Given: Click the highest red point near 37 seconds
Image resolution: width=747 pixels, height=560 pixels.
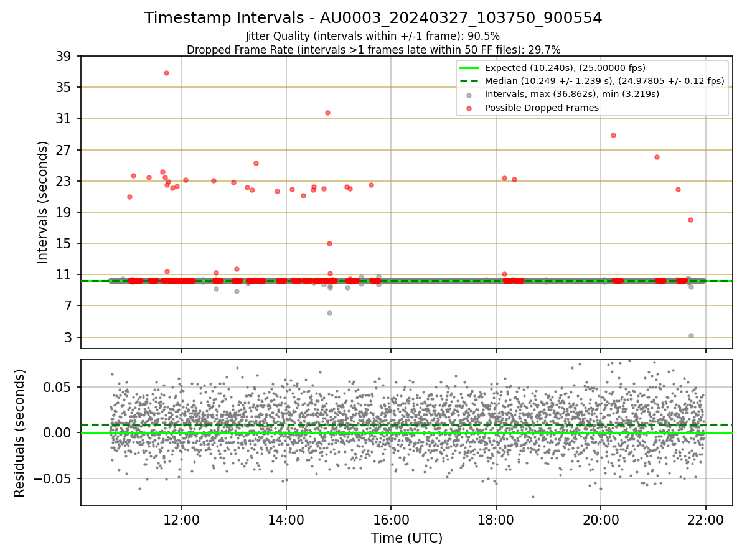Looking at the screenshot, I should click(x=166, y=73).
